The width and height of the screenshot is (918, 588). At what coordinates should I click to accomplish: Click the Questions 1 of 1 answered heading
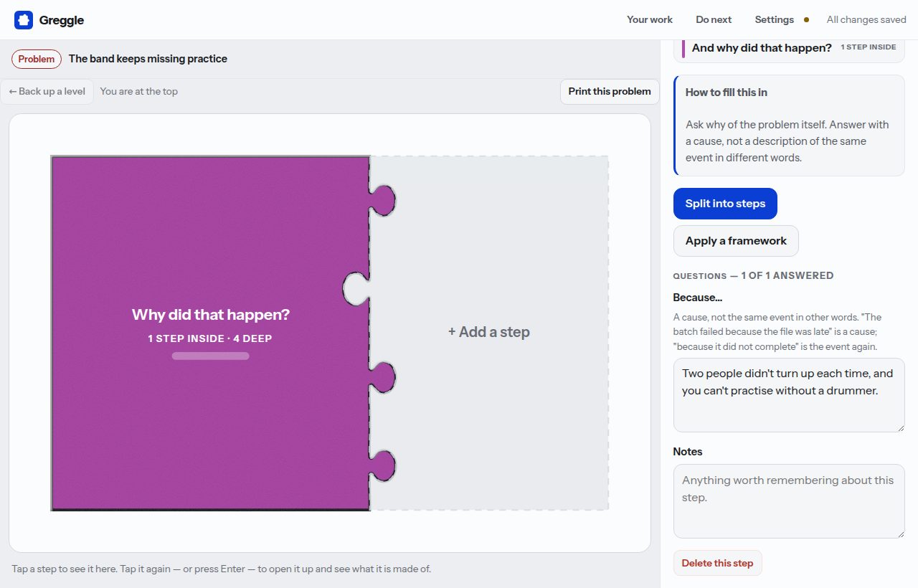[x=753, y=275]
